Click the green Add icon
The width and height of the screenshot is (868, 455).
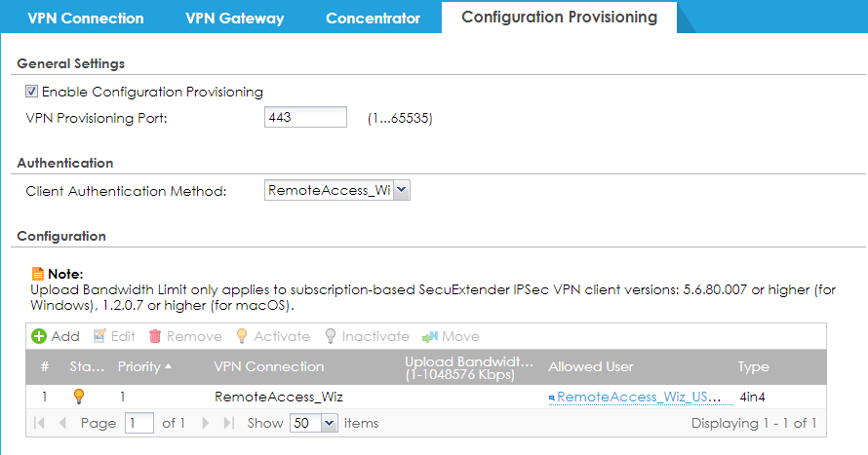click(39, 336)
